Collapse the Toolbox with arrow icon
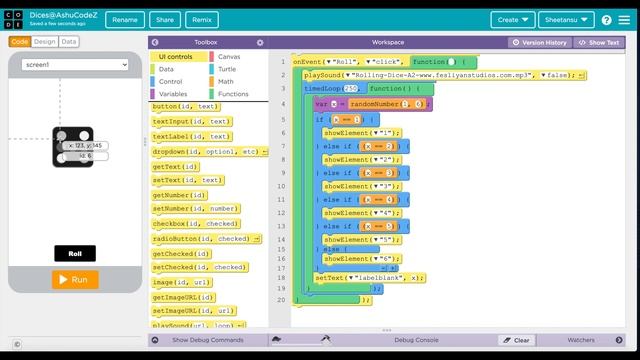Screen dimensions: 640x360 coord(155,42)
